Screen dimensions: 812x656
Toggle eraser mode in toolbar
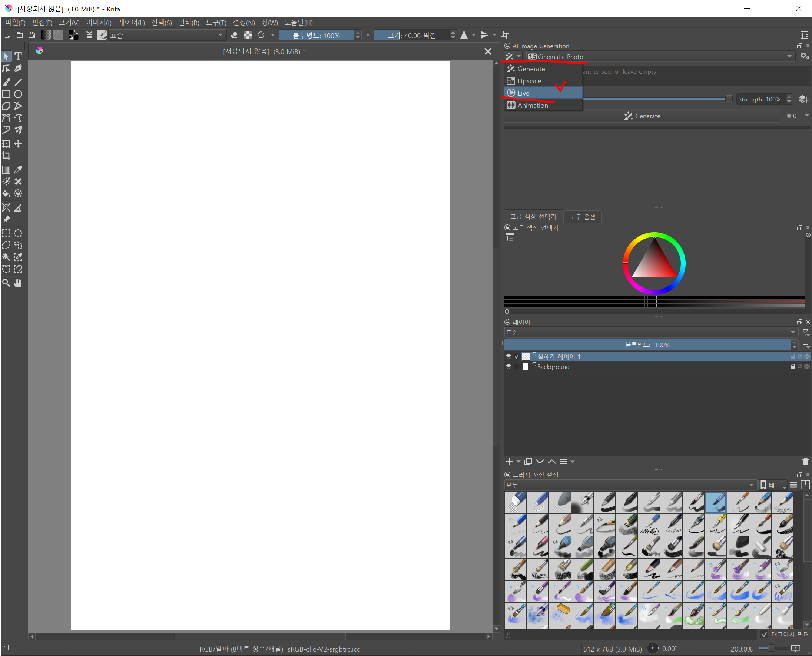234,35
